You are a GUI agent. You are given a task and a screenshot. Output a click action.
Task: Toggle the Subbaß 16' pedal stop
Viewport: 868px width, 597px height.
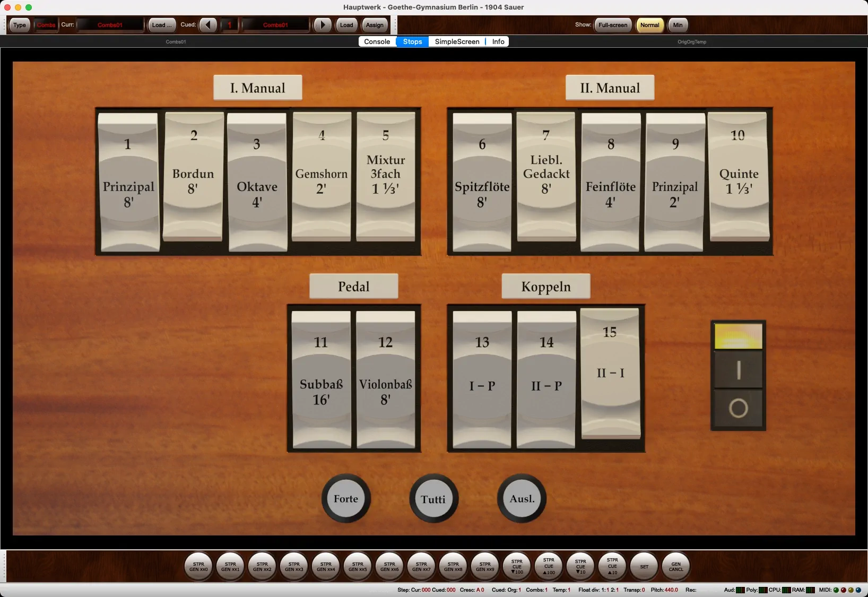[321, 379]
